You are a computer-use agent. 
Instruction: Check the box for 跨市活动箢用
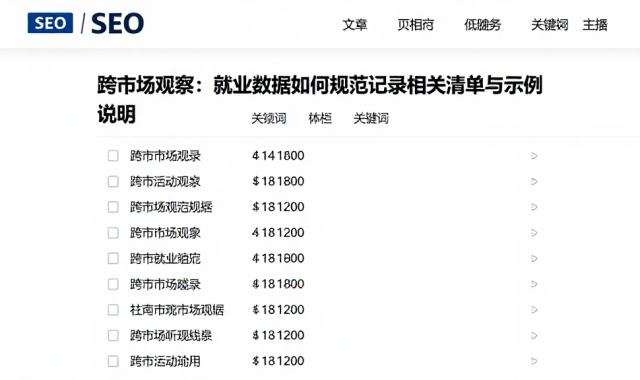click(x=113, y=361)
